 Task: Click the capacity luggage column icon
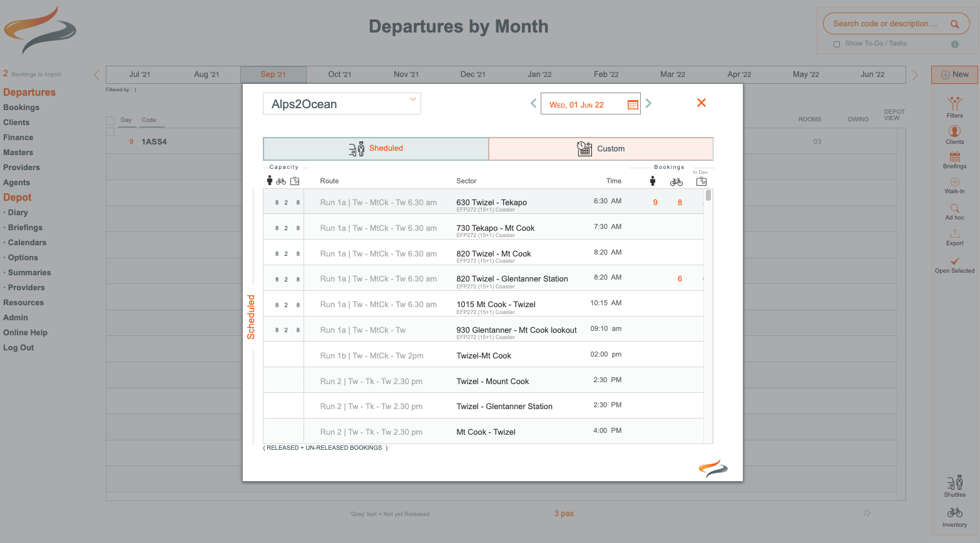pyautogui.click(x=295, y=181)
